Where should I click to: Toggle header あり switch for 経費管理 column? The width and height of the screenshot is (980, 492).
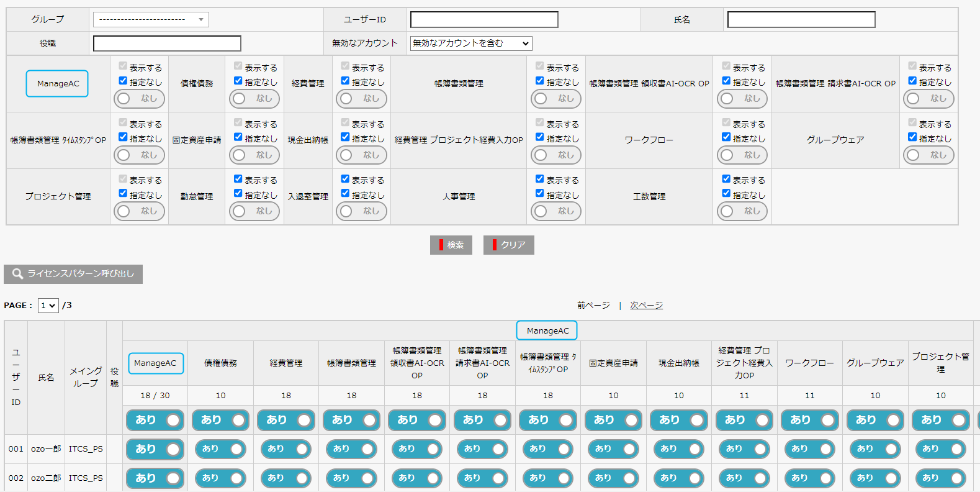click(286, 421)
